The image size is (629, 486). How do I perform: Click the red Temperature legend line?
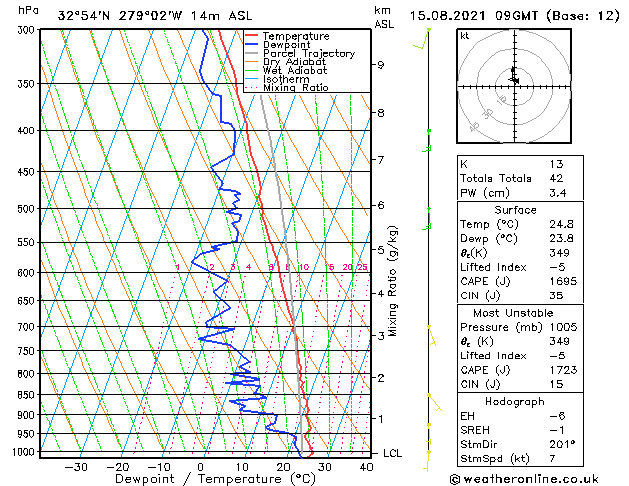[252, 36]
